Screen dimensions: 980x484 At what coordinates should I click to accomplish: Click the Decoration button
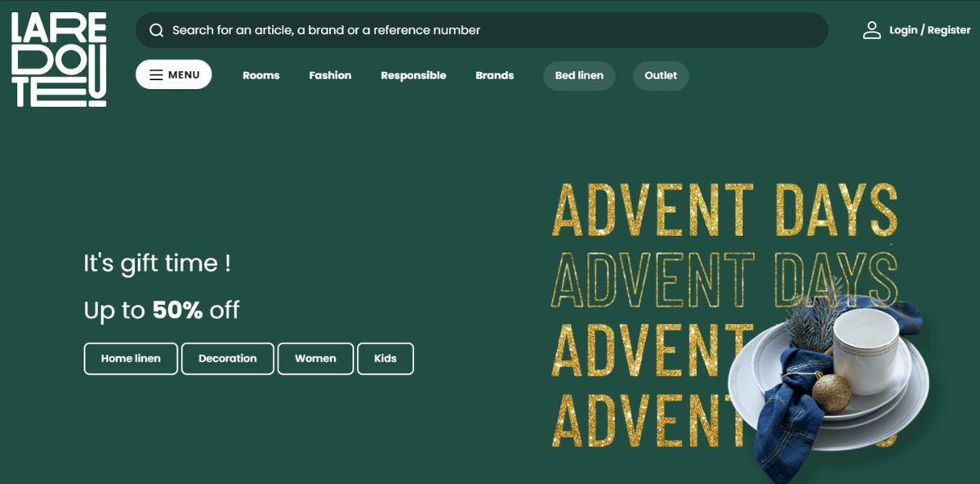pos(228,358)
